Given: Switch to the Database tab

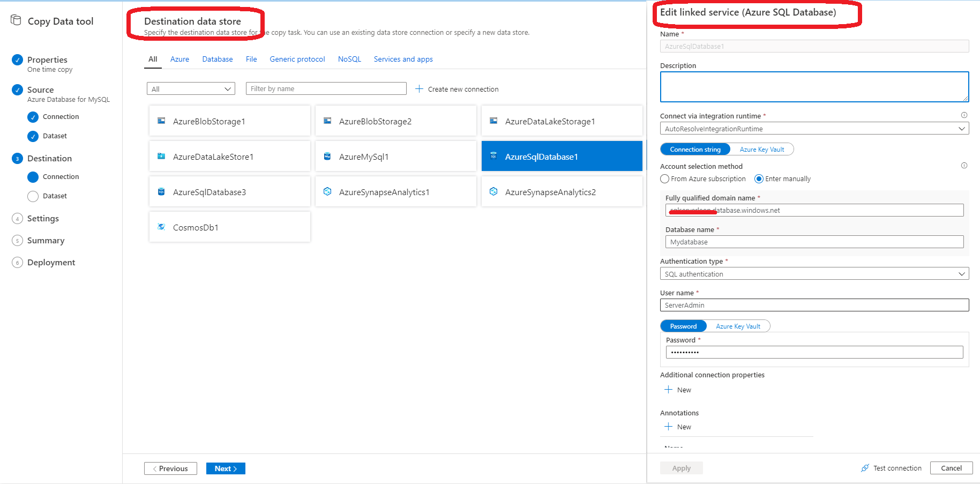Looking at the screenshot, I should tap(218, 59).
